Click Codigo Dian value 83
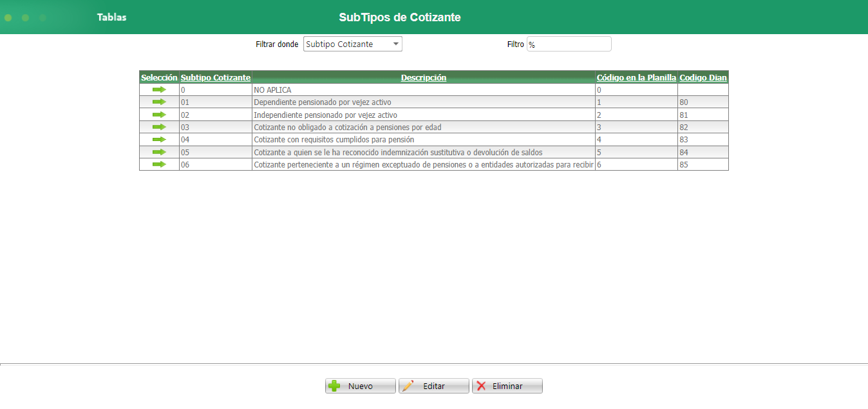868x409 pixels. [684, 140]
